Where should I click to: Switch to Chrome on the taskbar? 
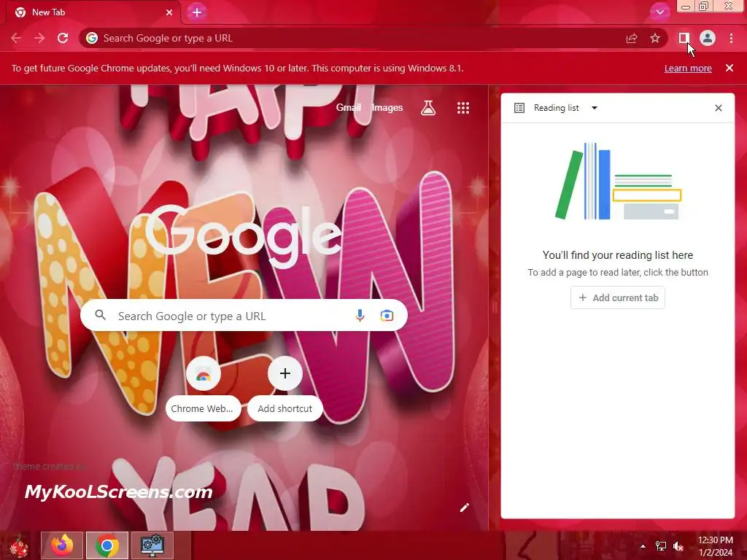coord(107,545)
